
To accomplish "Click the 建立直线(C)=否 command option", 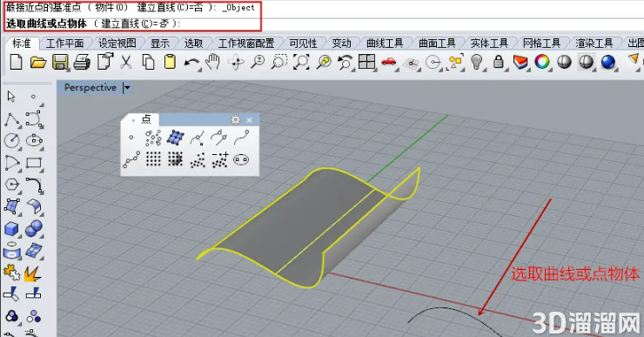I will coord(135,24).
